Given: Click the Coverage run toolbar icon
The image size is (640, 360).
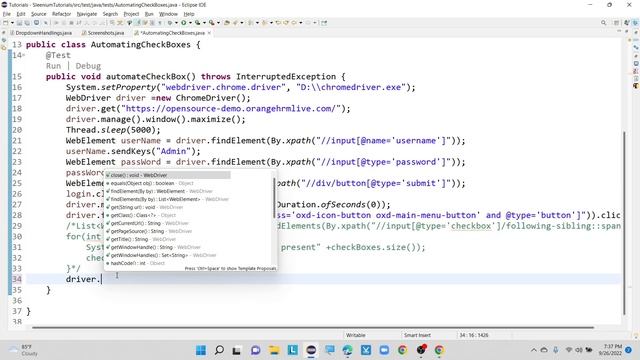Looking at the screenshot, I should 198,23.
